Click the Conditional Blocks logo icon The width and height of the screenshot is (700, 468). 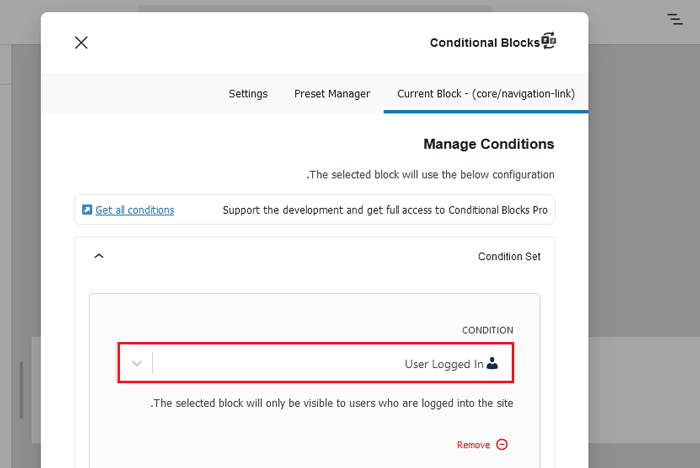[548, 41]
